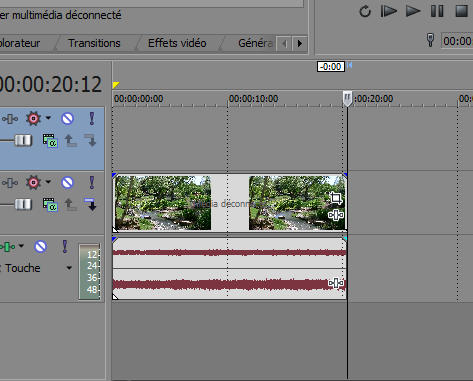Click the "multimédia déconnecté" status text
The image size is (473, 381).
67,15
